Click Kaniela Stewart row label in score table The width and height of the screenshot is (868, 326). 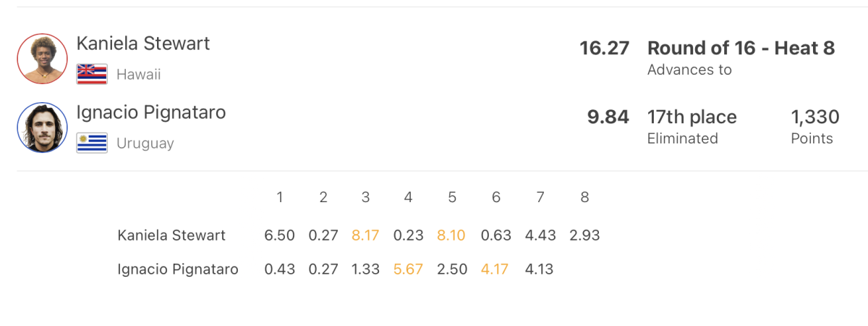[171, 235]
